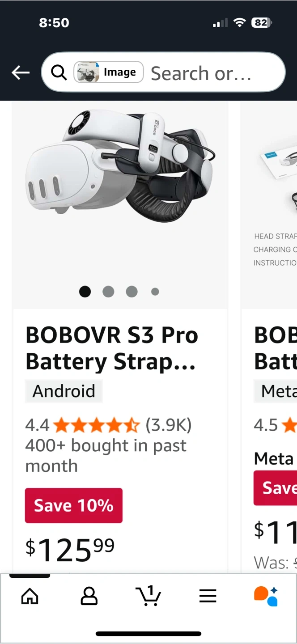The width and height of the screenshot is (297, 644).
Task: Tap the Search or… text field
Action: point(201,73)
